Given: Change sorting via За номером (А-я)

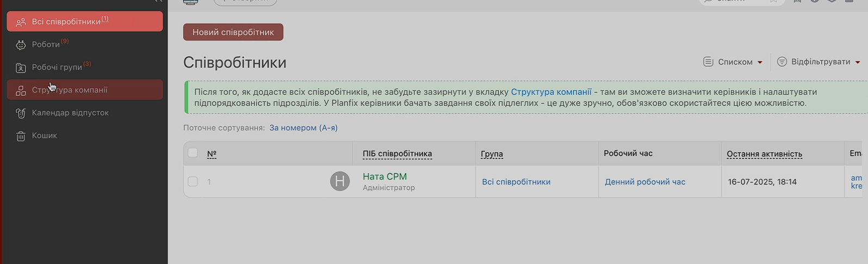Looking at the screenshot, I should (303, 128).
